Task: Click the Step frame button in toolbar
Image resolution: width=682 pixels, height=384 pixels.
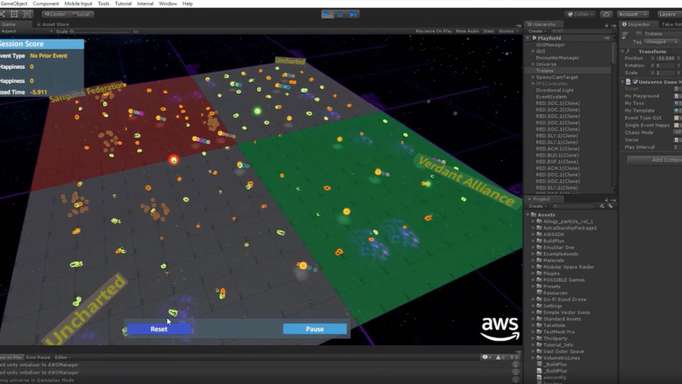Action: tap(353, 14)
